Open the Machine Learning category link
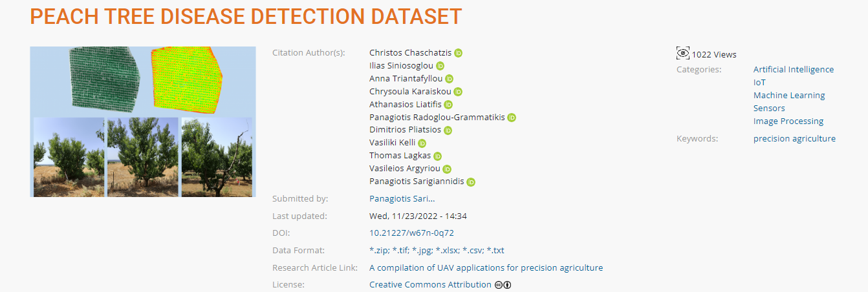 pyautogui.click(x=789, y=95)
